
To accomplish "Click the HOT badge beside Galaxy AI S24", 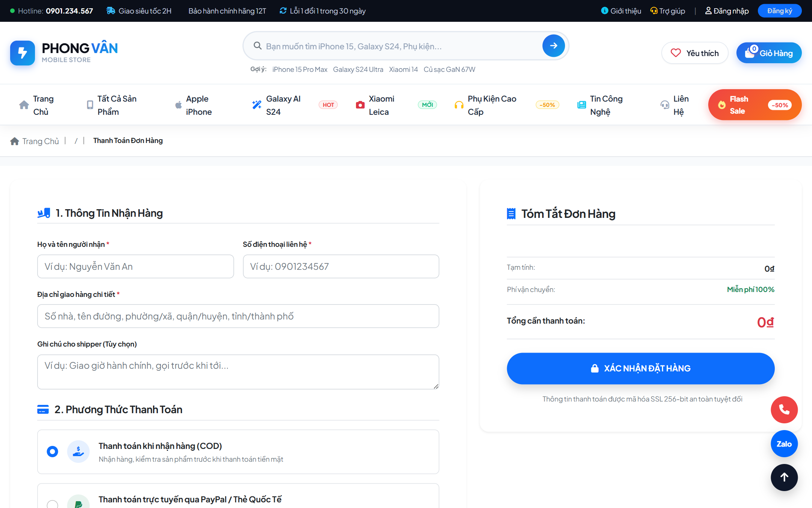I will point(328,105).
